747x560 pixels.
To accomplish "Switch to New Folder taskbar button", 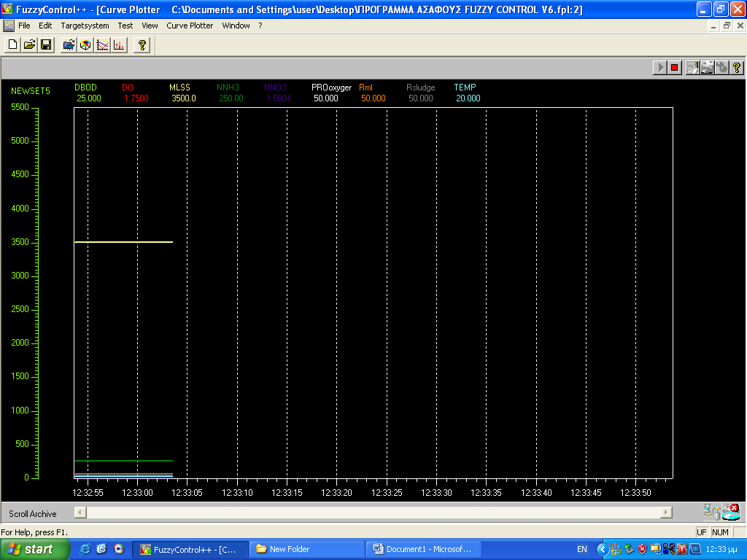I will coord(307,550).
